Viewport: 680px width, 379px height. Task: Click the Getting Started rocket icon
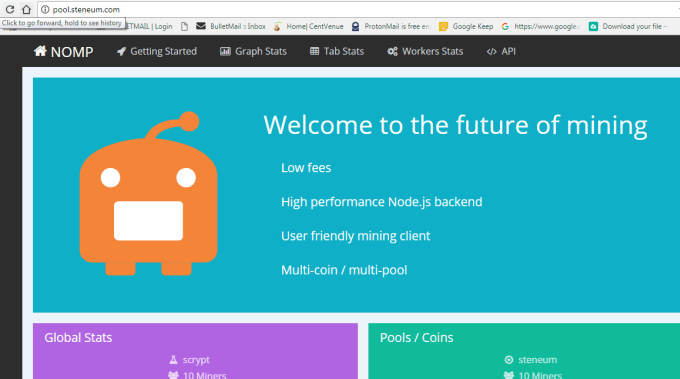[121, 52]
